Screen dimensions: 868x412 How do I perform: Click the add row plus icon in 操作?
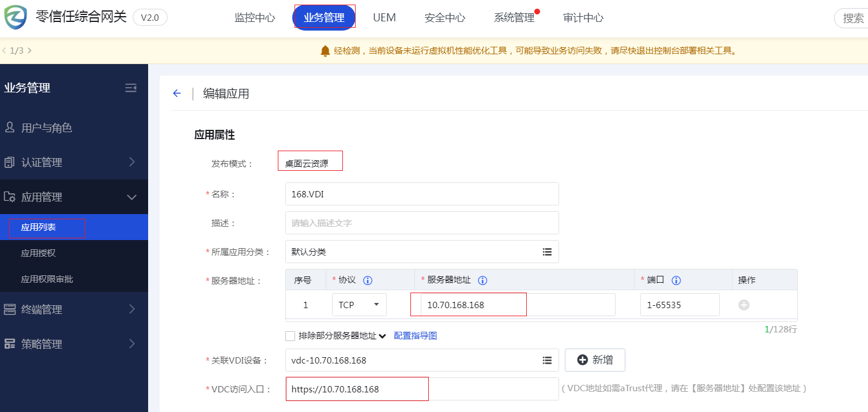[x=744, y=305]
